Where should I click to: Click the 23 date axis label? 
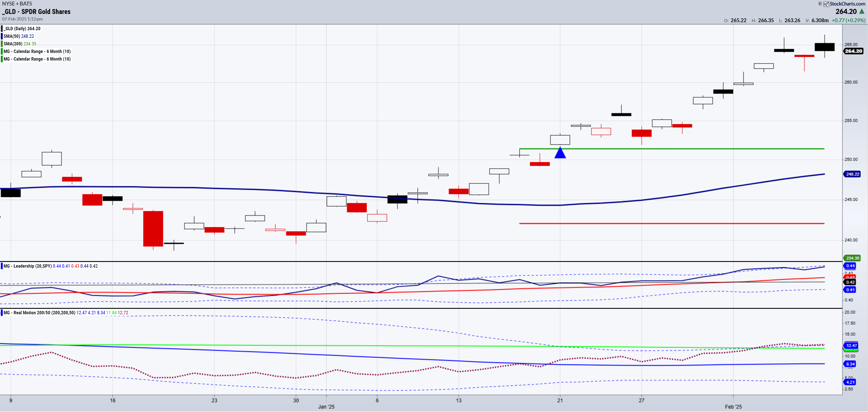pyautogui.click(x=214, y=401)
